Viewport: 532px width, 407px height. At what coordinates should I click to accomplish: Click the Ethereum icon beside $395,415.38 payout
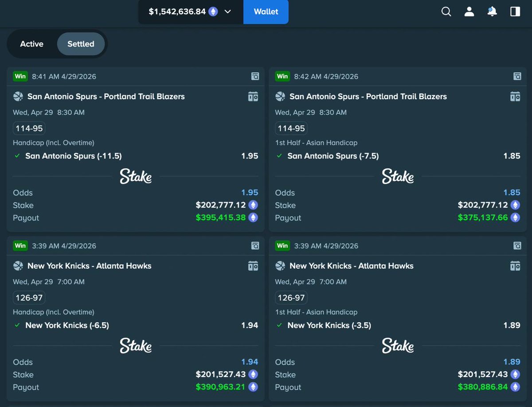(253, 217)
